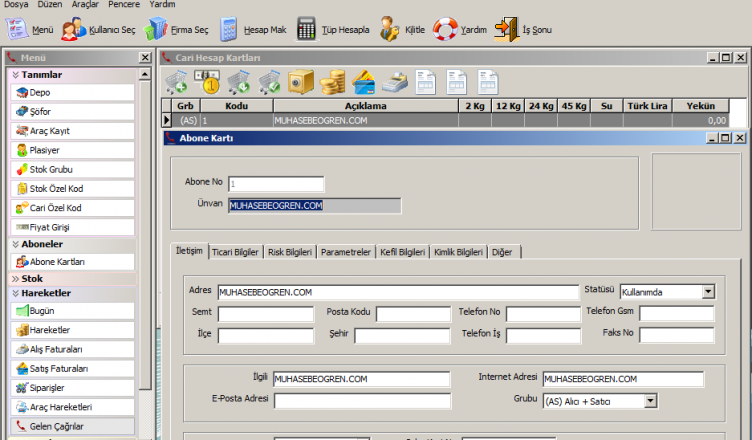Open Abone Kartları in sidebar
752x440 pixels.
tap(72, 262)
